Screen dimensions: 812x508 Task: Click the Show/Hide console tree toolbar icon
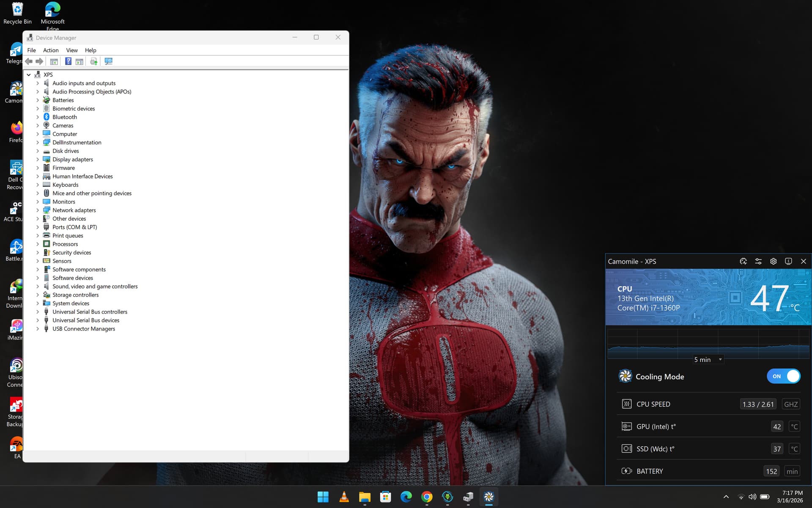tap(54, 61)
